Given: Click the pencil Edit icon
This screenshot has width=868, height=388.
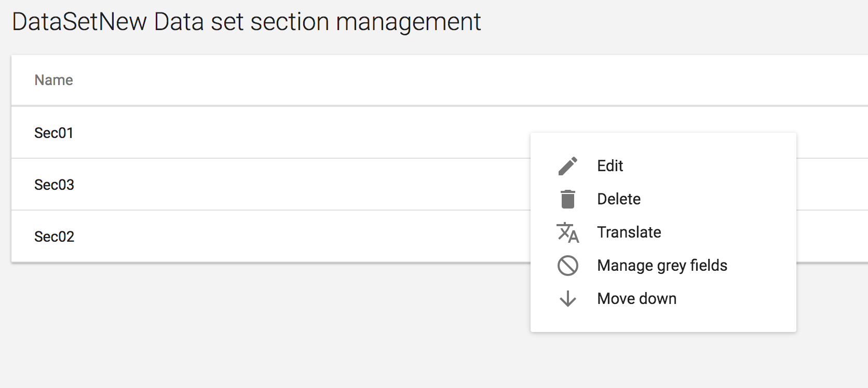Looking at the screenshot, I should coord(568,166).
